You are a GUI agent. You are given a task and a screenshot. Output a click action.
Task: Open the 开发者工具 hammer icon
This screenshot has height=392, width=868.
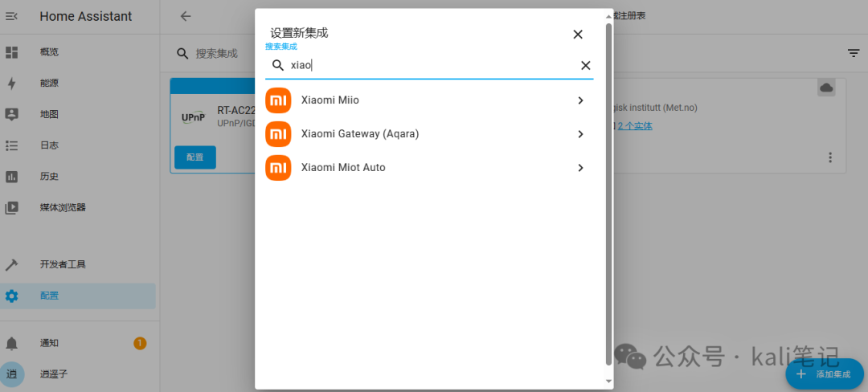pyautogui.click(x=11, y=265)
